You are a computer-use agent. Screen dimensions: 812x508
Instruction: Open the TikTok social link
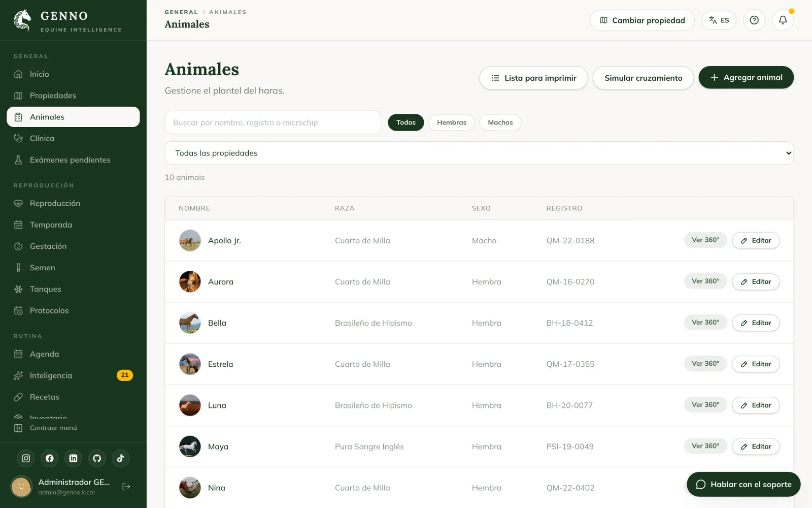(120, 458)
